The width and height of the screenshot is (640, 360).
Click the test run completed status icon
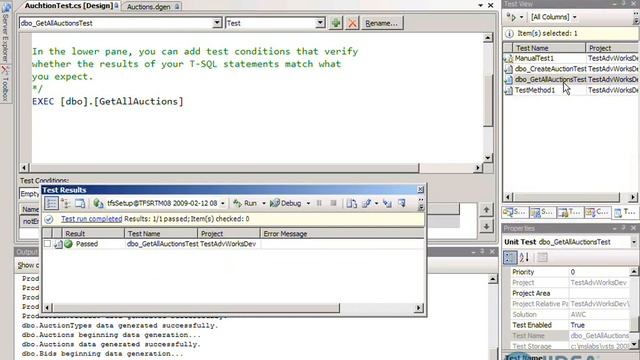(x=49, y=219)
